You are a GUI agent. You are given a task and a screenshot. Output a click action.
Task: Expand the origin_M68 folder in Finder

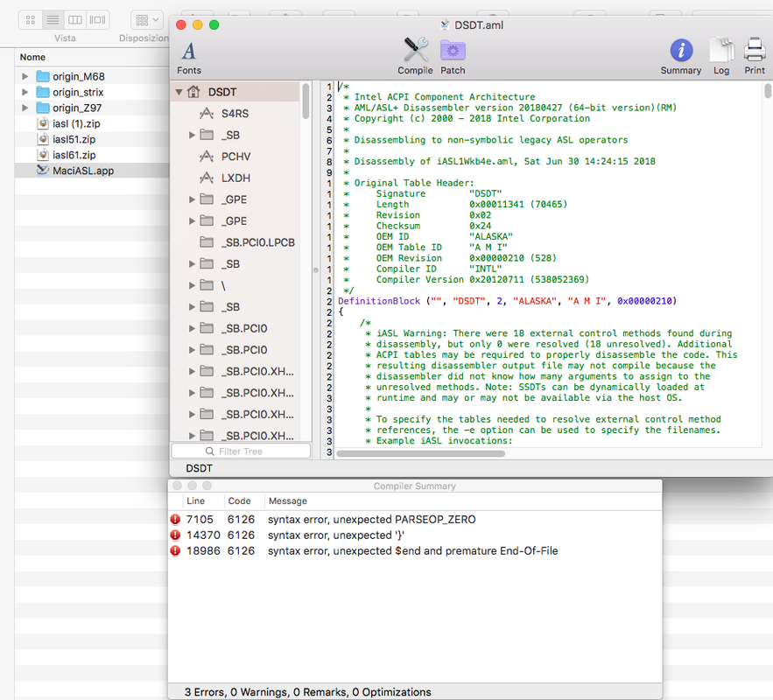(25, 76)
